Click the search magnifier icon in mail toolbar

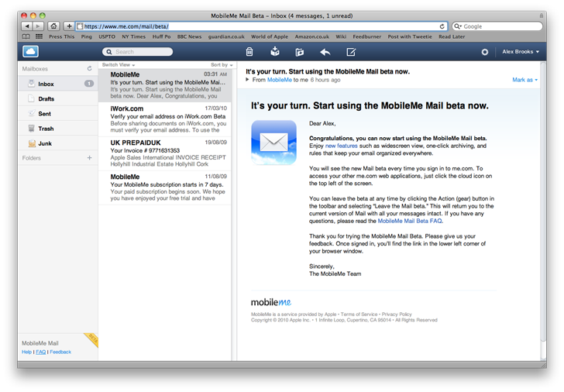pos(109,52)
